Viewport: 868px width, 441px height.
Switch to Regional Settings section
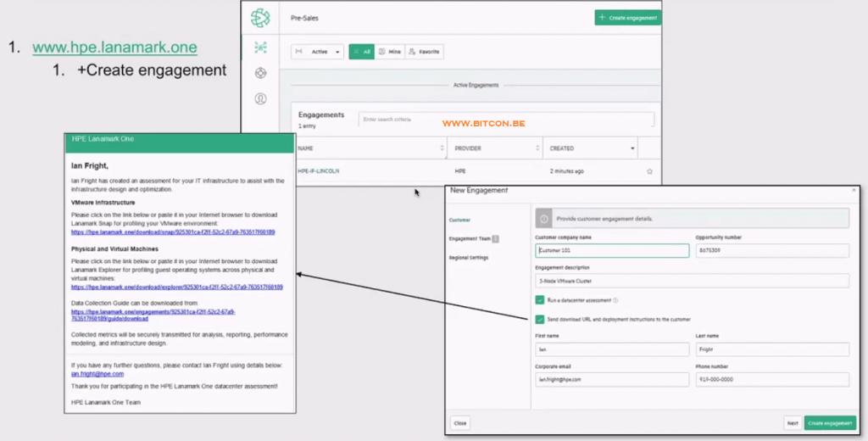(470, 257)
